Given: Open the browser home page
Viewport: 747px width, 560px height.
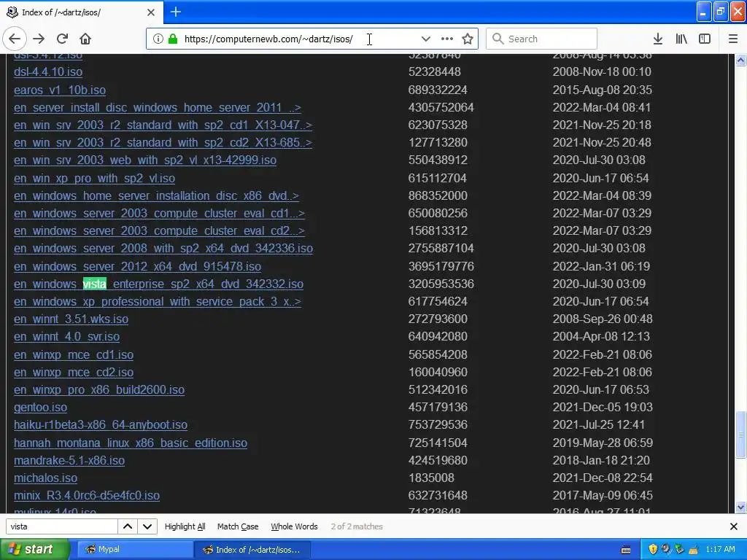Looking at the screenshot, I should (85, 39).
